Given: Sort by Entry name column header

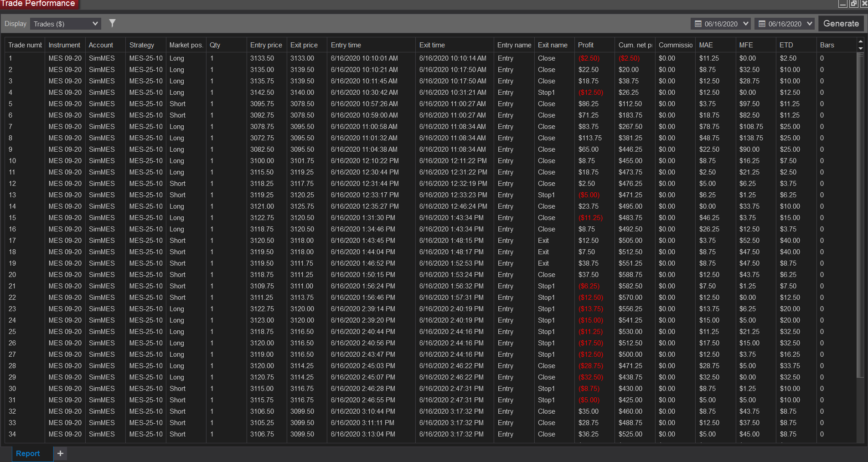Looking at the screenshot, I should 514,45.
